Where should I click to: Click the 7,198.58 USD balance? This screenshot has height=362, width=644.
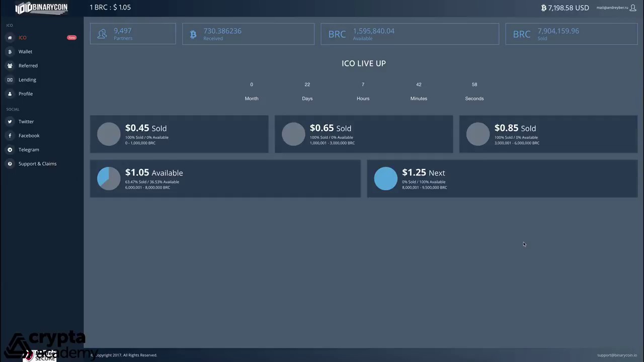(x=569, y=8)
